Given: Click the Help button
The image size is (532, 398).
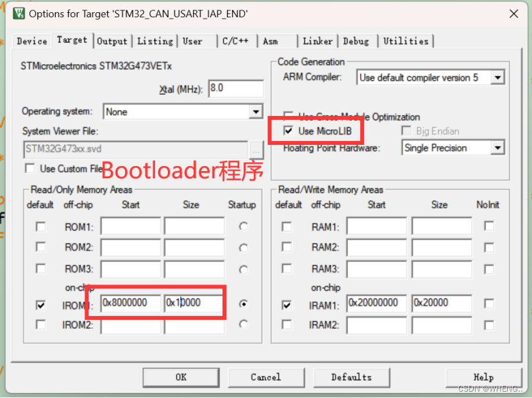Looking at the screenshot, I should point(484,377).
